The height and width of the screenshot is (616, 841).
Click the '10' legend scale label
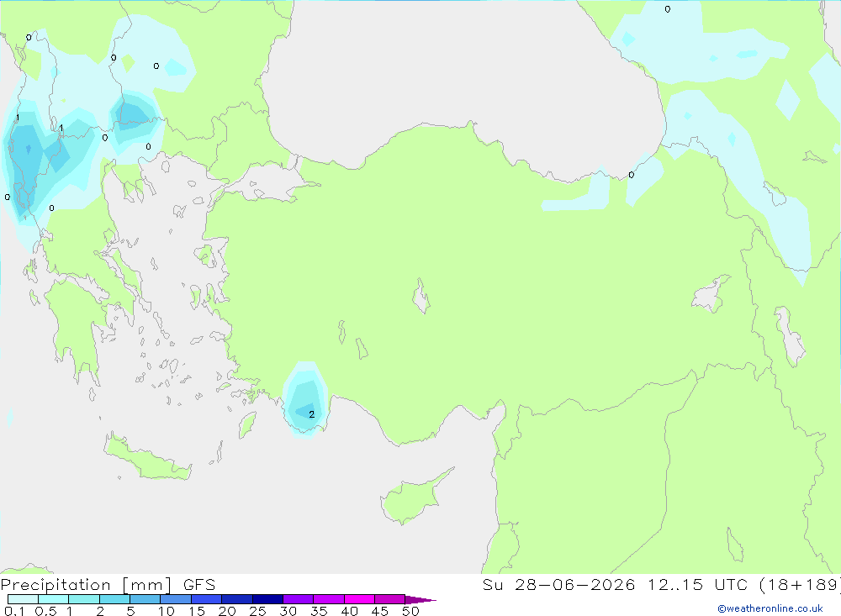click(167, 611)
